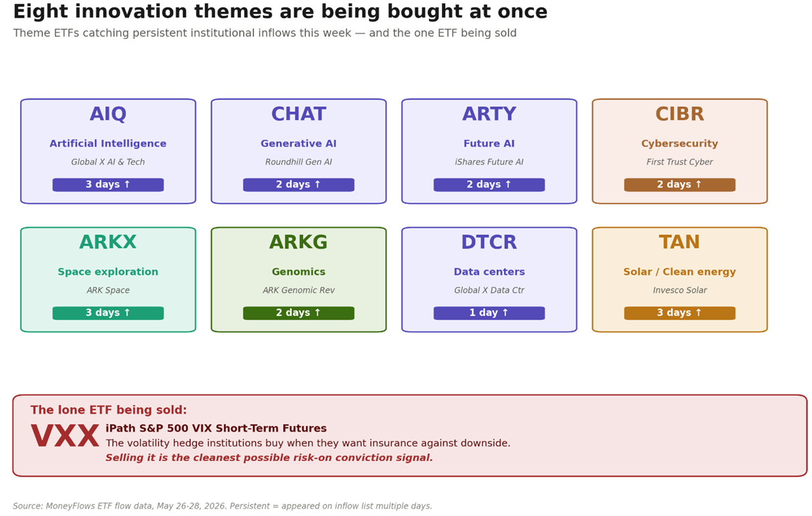The image size is (812, 516).
Task: Click the large red VXX ticker
Action: point(65,435)
